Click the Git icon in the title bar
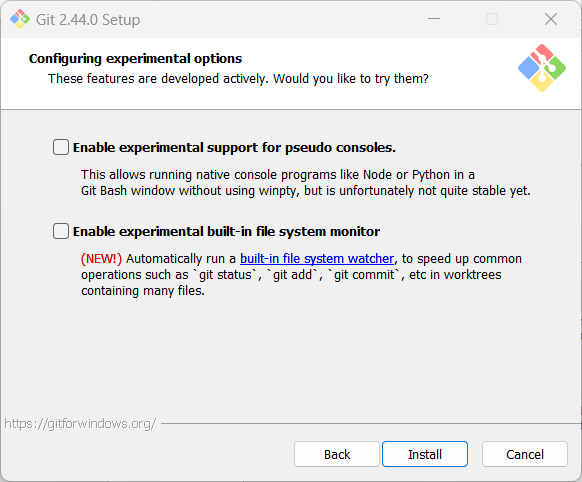Viewport: 582px width, 482px height. pyautogui.click(x=20, y=19)
